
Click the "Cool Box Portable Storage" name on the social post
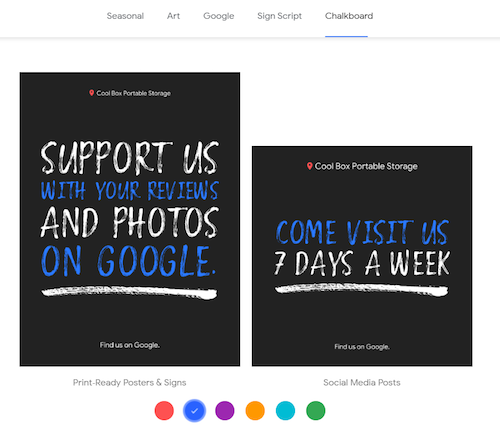(x=366, y=166)
